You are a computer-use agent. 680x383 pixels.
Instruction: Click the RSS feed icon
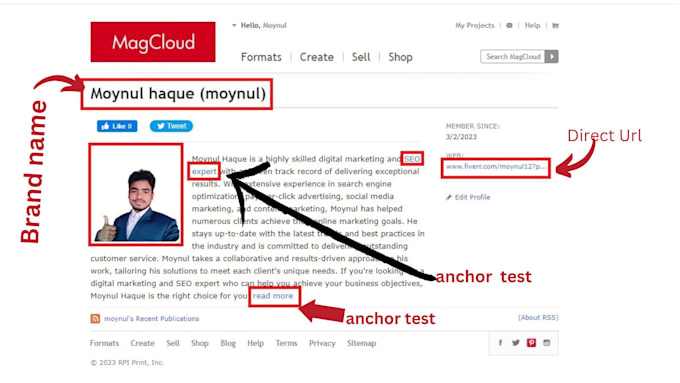tap(95, 319)
